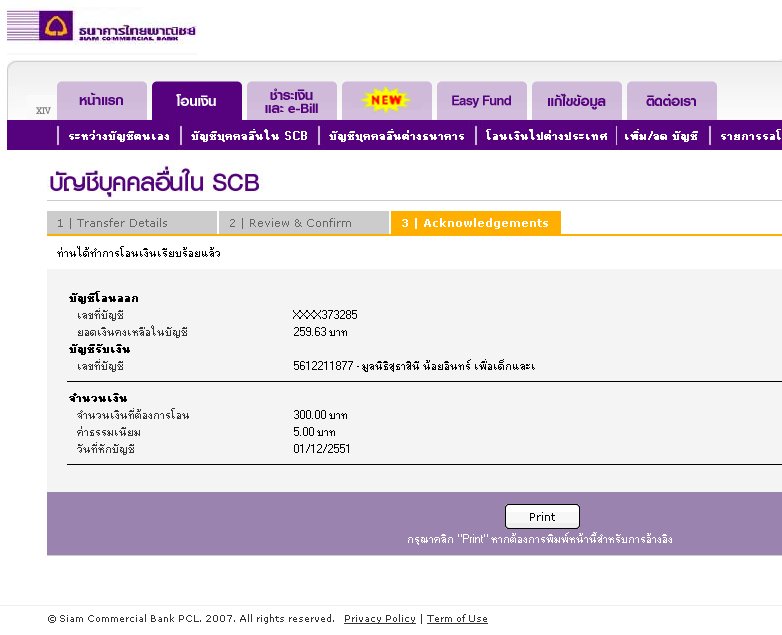The image size is (782, 635).
Task: Click fee value 5.00 บาท
Action: click(x=314, y=431)
